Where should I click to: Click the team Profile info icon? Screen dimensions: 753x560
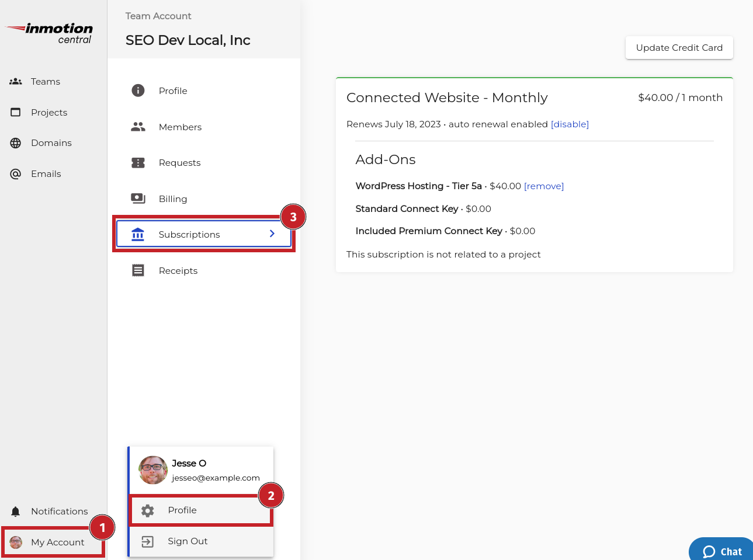pos(138,91)
